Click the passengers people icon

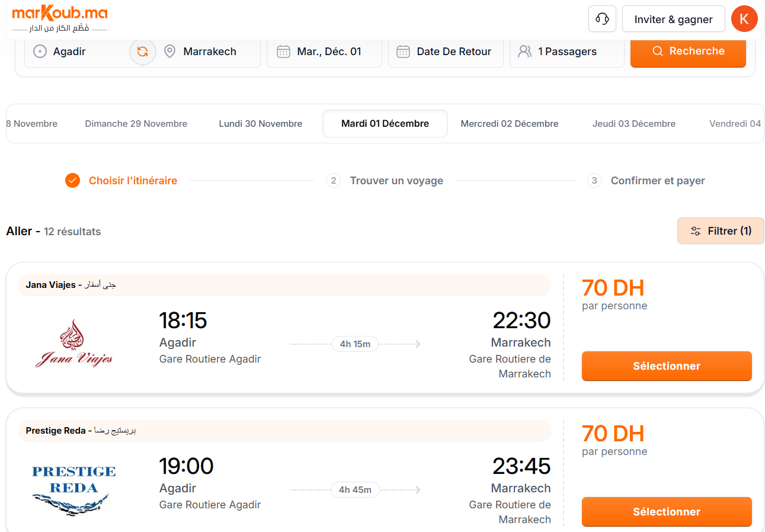coord(524,52)
